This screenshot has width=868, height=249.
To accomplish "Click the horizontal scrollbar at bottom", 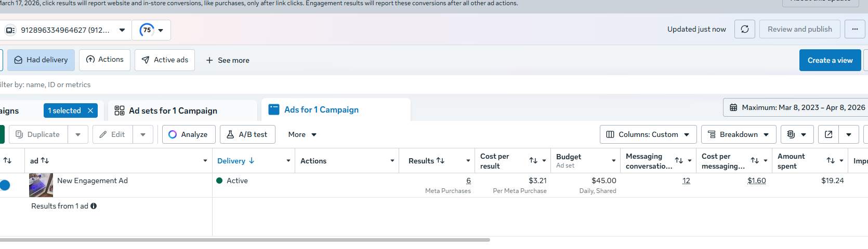I will point(244,240).
